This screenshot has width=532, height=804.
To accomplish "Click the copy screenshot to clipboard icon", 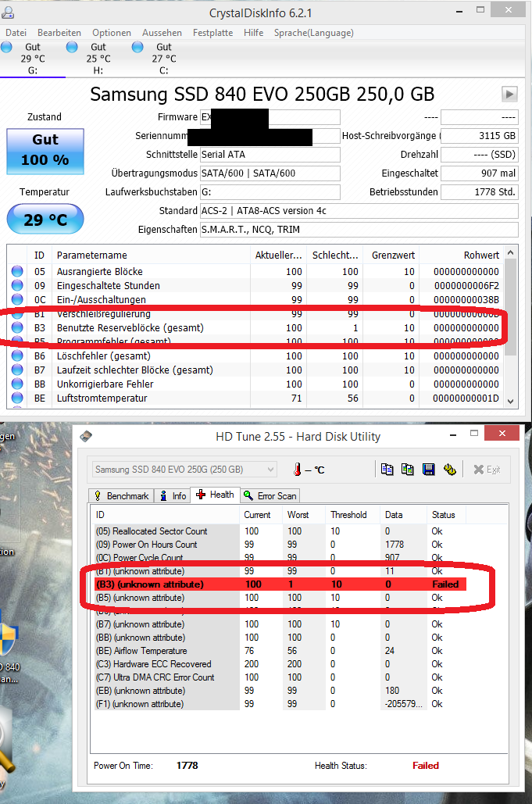I will click(408, 469).
